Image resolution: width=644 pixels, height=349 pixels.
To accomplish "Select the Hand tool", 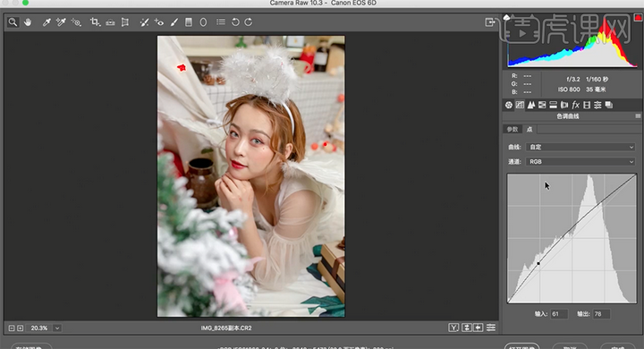I will pos(28,22).
